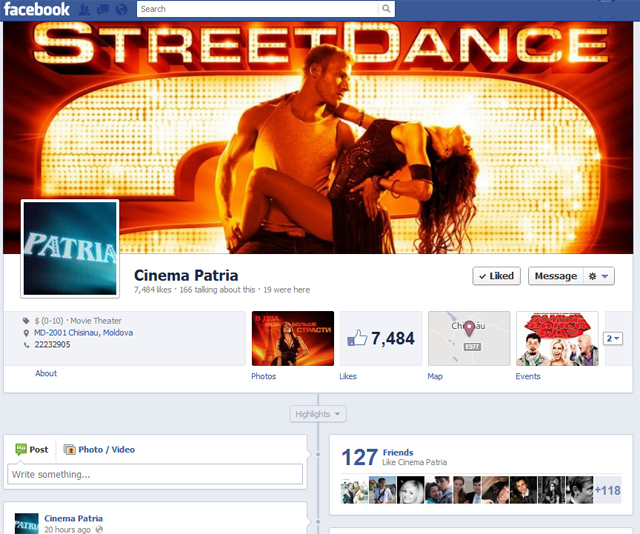
Task: Send a Message to Cinema Patria
Action: pos(556,276)
